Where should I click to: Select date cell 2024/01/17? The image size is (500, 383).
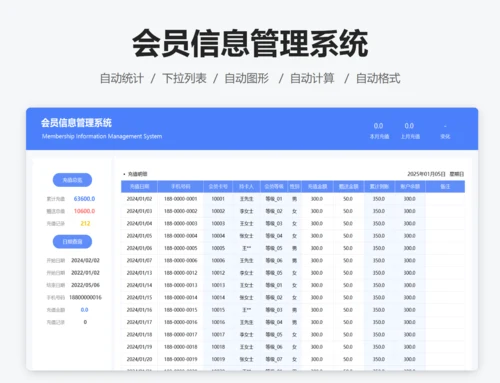tap(139, 322)
